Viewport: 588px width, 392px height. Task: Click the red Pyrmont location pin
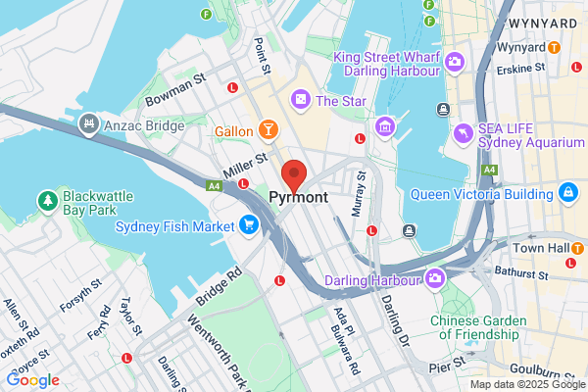click(294, 176)
